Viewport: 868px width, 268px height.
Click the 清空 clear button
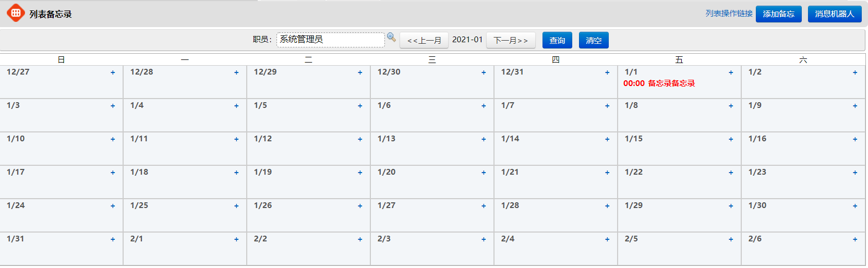[x=594, y=40]
